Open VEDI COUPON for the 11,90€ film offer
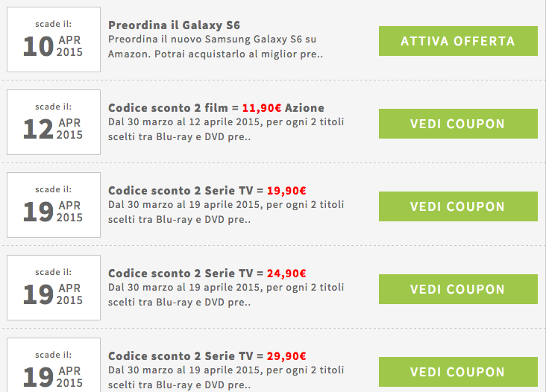 coord(458,124)
